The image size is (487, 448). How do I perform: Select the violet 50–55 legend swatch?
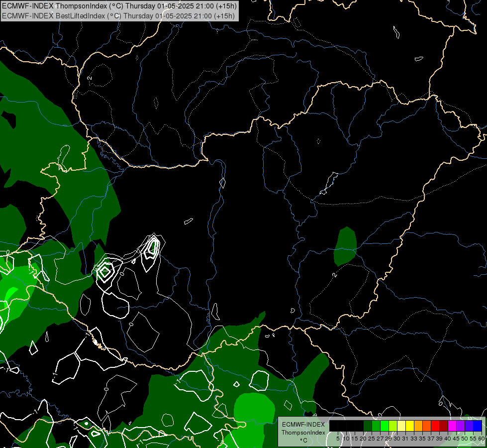click(x=469, y=426)
